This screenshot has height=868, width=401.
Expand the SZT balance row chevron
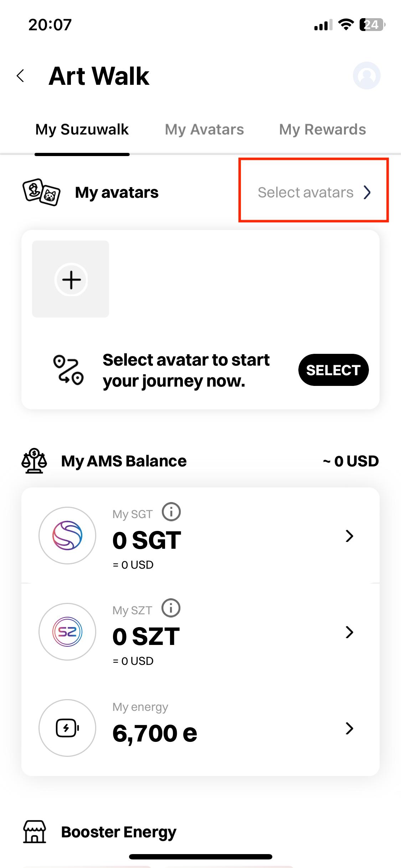[349, 632]
